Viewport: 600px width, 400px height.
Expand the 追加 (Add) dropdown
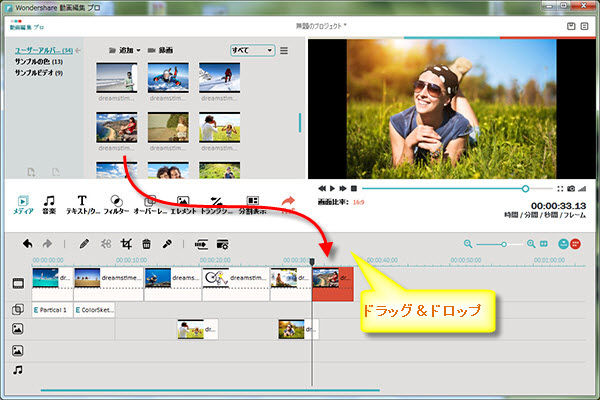click(x=125, y=49)
